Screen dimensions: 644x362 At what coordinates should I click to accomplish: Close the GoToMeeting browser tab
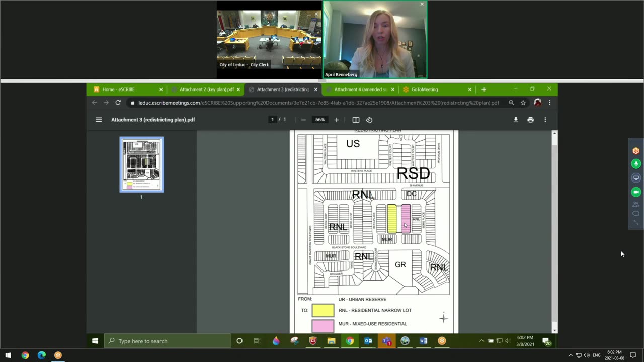point(469,89)
